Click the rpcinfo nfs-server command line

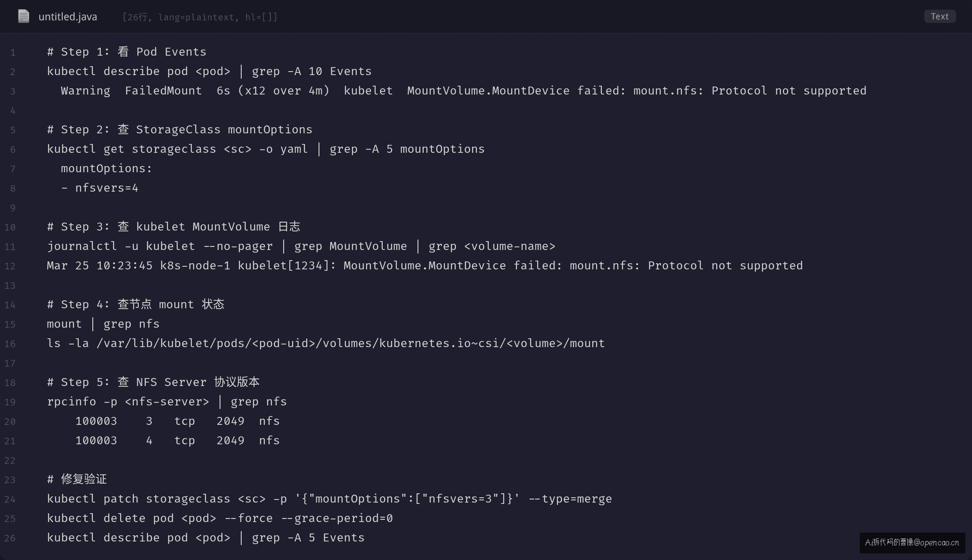167,401
